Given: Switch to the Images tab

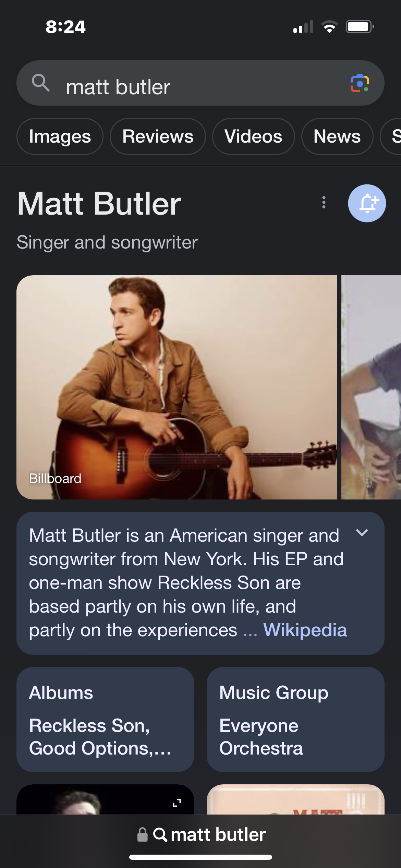Looking at the screenshot, I should pyautogui.click(x=60, y=136).
